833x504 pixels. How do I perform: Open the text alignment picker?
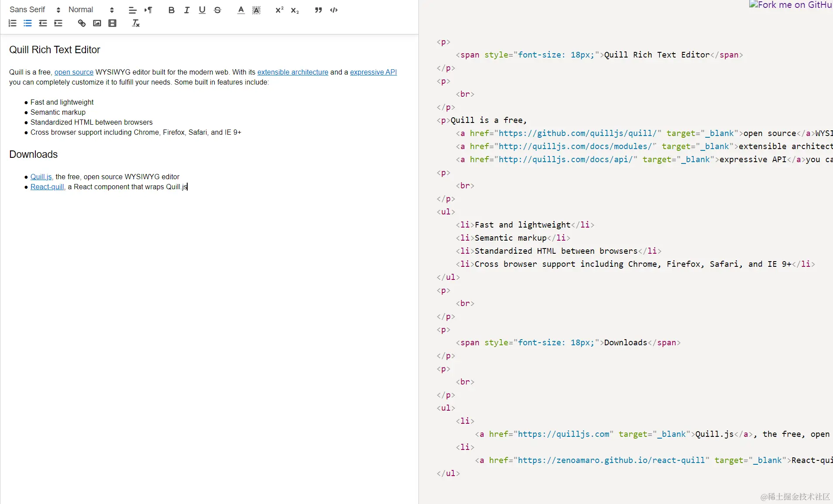[x=133, y=10]
